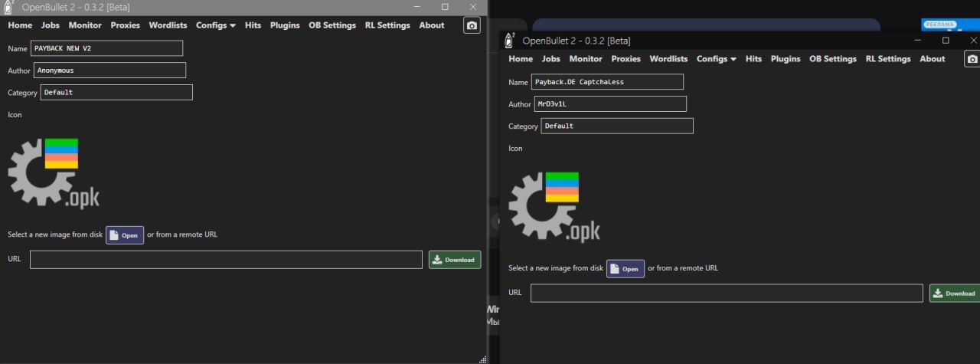Screen dimensions: 980x364
Task: Expand Configs dropdown in Payback.DE CaptchaLess window
Action: click(x=716, y=59)
